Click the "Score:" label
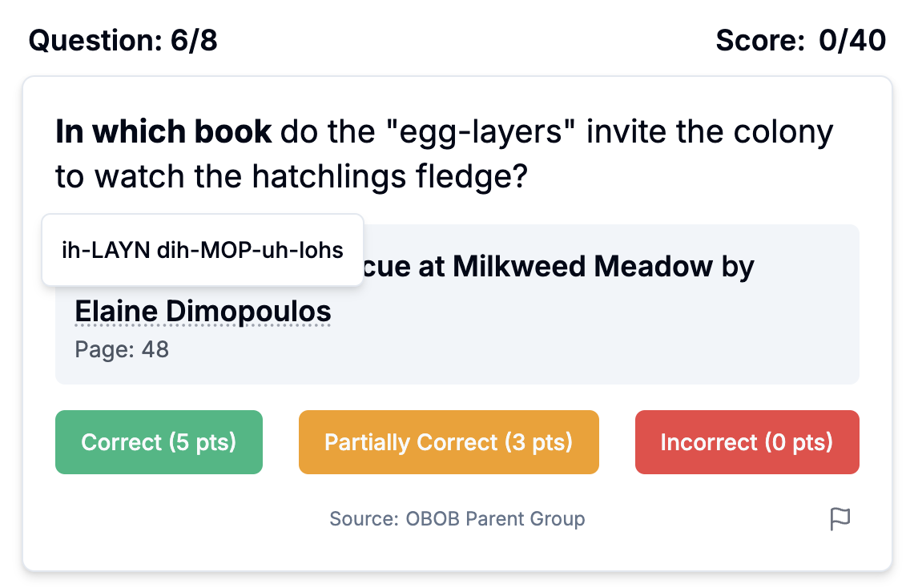The height and width of the screenshot is (588, 910). [760, 40]
